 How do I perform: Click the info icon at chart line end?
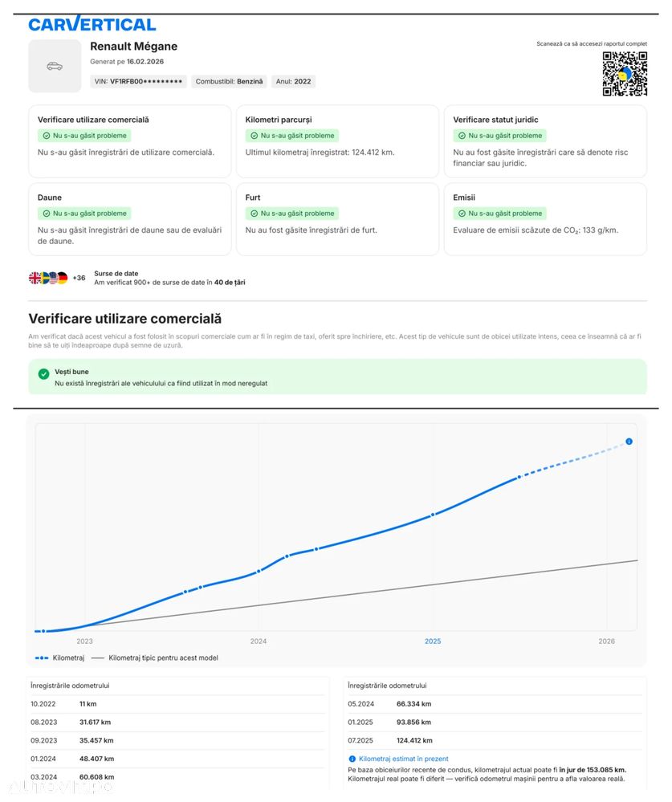pos(629,442)
